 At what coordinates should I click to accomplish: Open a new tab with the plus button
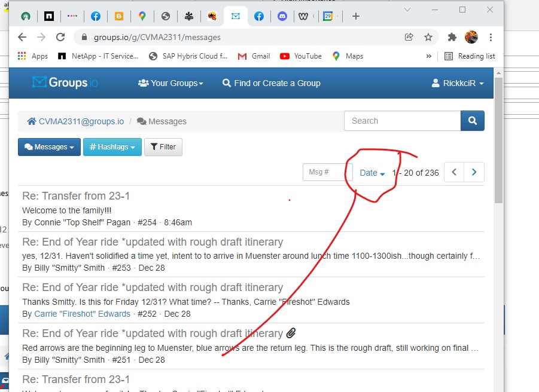(356, 16)
